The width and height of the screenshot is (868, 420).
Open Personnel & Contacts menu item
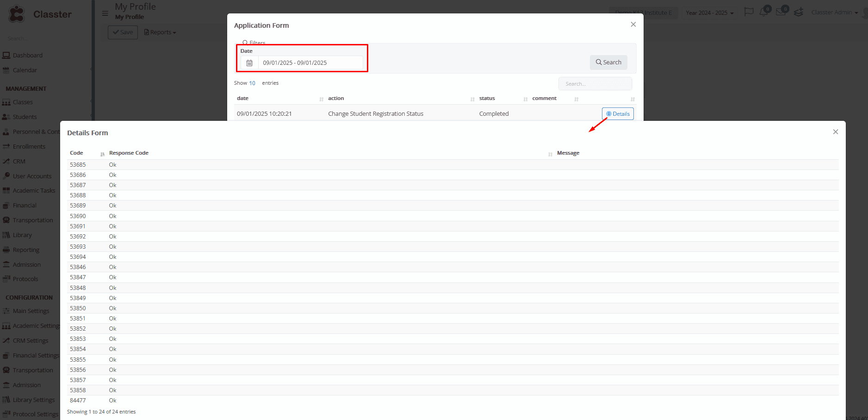tap(37, 132)
